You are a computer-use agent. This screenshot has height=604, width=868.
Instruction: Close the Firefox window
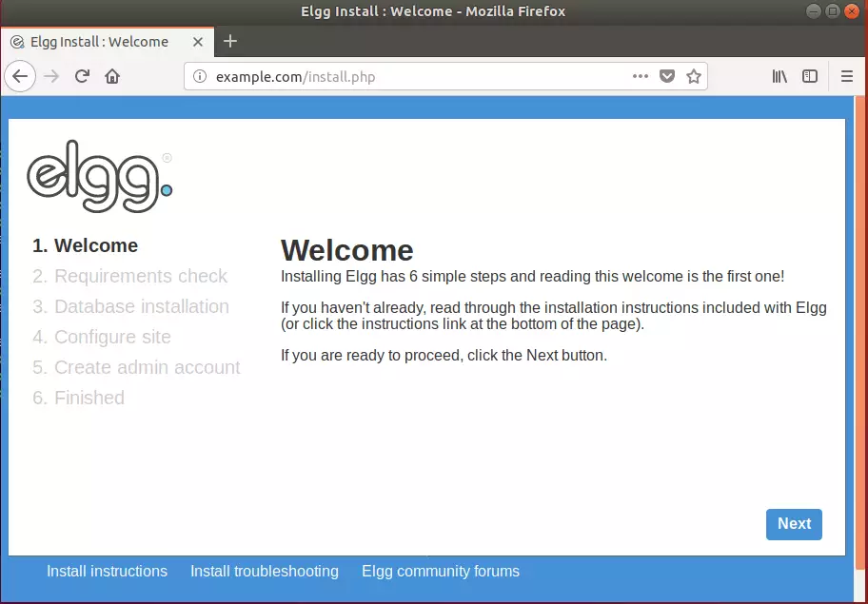click(852, 11)
